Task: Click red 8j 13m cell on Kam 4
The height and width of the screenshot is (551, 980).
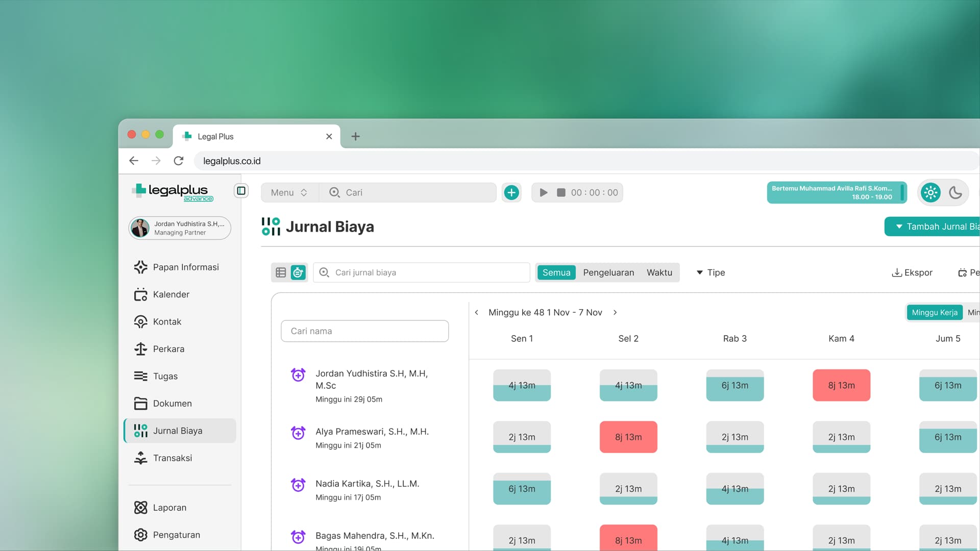Action: [841, 385]
